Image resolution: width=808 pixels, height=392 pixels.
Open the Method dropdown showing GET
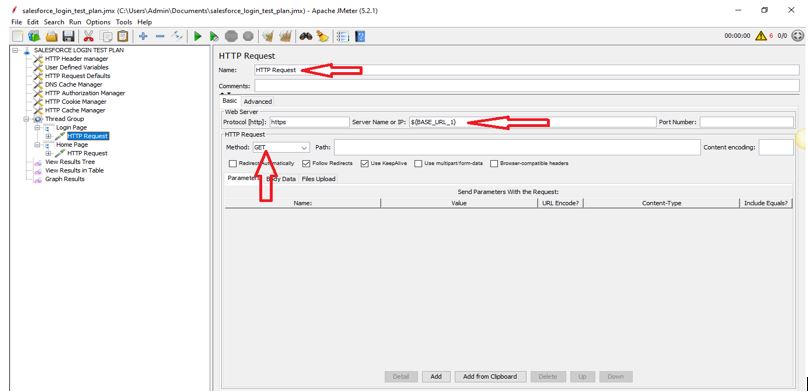click(281, 147)
